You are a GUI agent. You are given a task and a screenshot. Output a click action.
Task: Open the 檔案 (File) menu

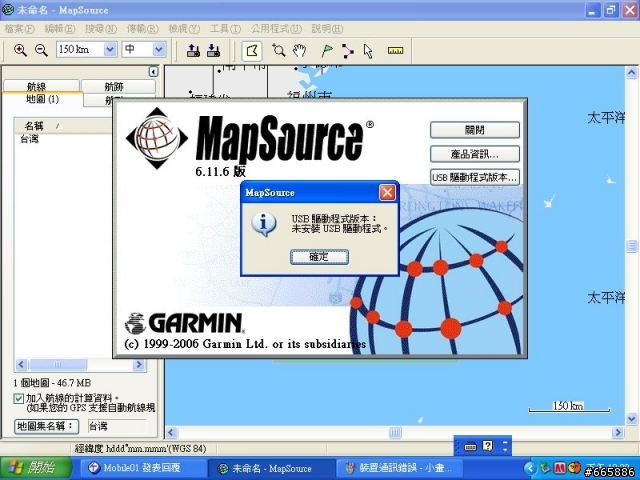pos(19,29)
